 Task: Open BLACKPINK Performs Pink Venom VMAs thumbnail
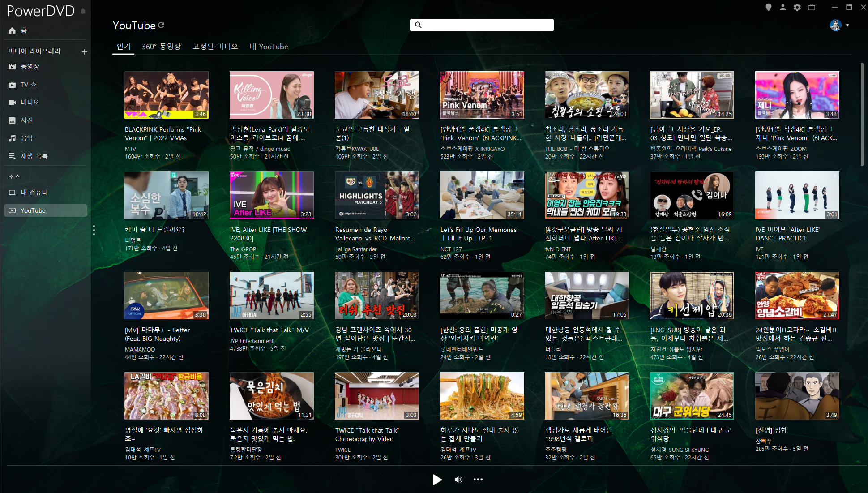pyautogui.click(x=167, y=95)
